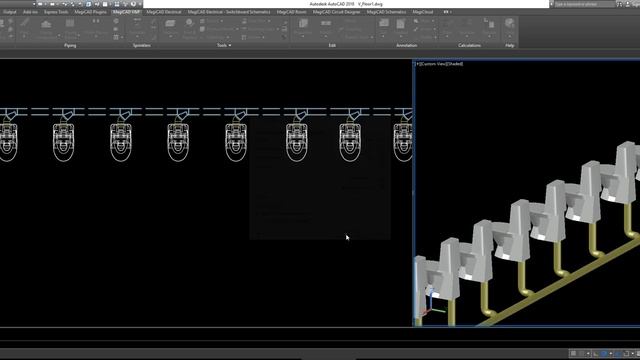Click the Calculations panel title
Screen dimensions: 640x360
tap(469, 45)
